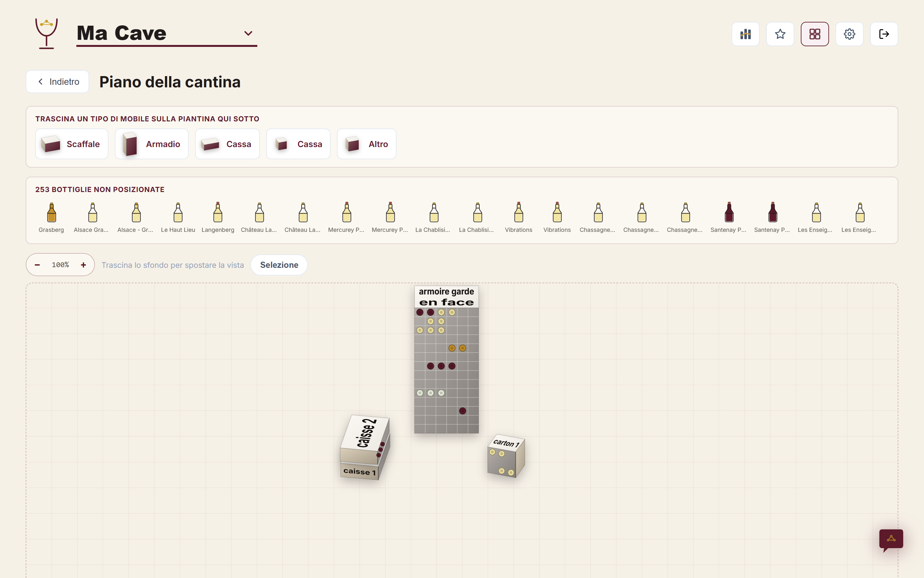The height and width of the screenshot is (578, 924).
Task: Select the armoire garde en face cabinet label
Action: (446, 297)
